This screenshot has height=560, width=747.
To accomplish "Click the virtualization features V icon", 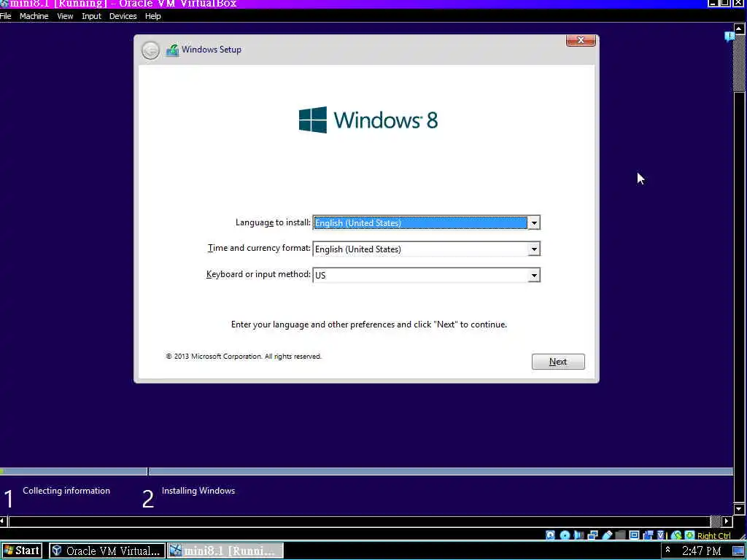I will (661, 535).
